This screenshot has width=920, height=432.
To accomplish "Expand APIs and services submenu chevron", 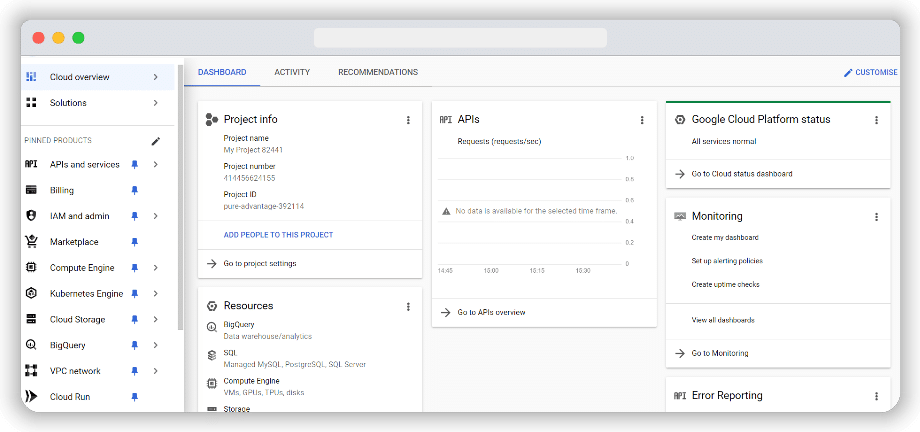I will (155, 165).
